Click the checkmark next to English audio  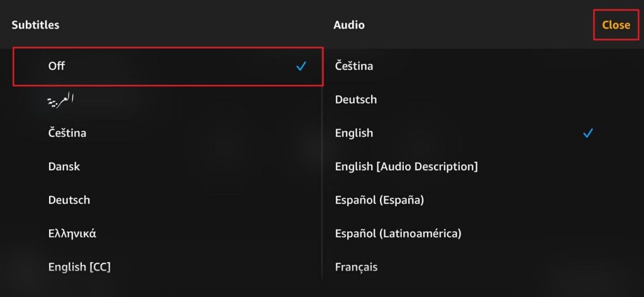[588, 133]
